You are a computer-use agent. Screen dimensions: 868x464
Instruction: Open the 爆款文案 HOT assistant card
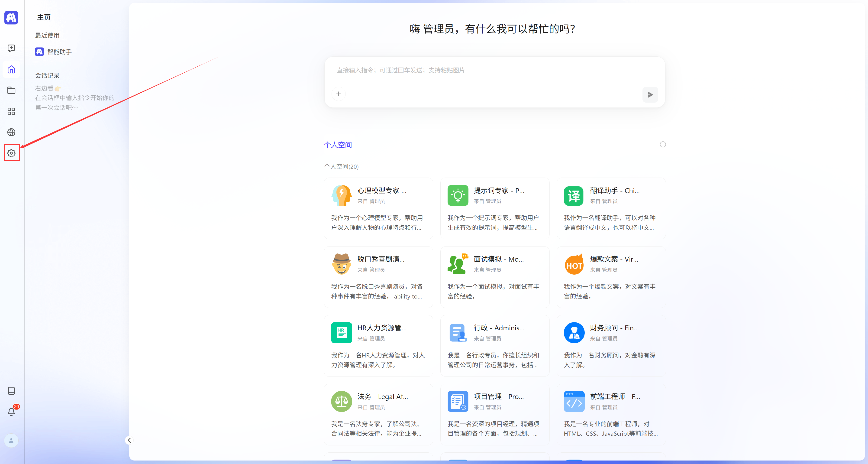tap(611, 277)
